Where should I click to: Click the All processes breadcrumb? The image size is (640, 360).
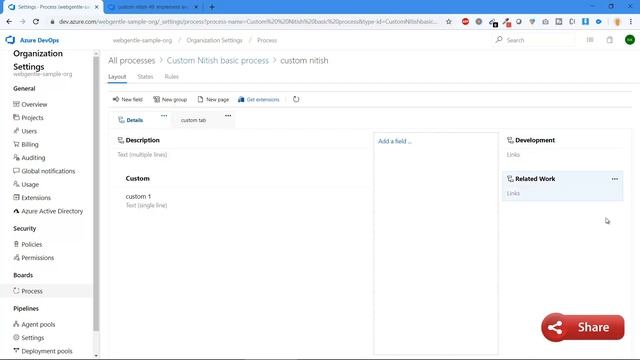131,60
